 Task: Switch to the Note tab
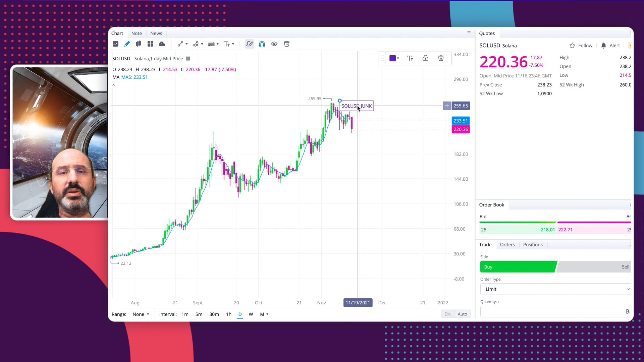tap(136, 33)
